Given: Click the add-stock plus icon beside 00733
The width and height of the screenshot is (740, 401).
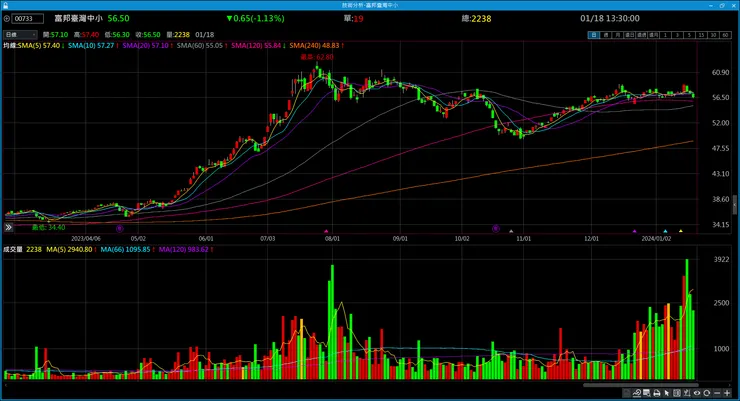Looking at the screenshot, I should pyautogui.click(x=7, y=19).
